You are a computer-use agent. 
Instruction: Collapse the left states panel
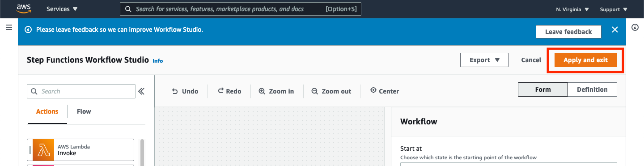click(141, 91)
